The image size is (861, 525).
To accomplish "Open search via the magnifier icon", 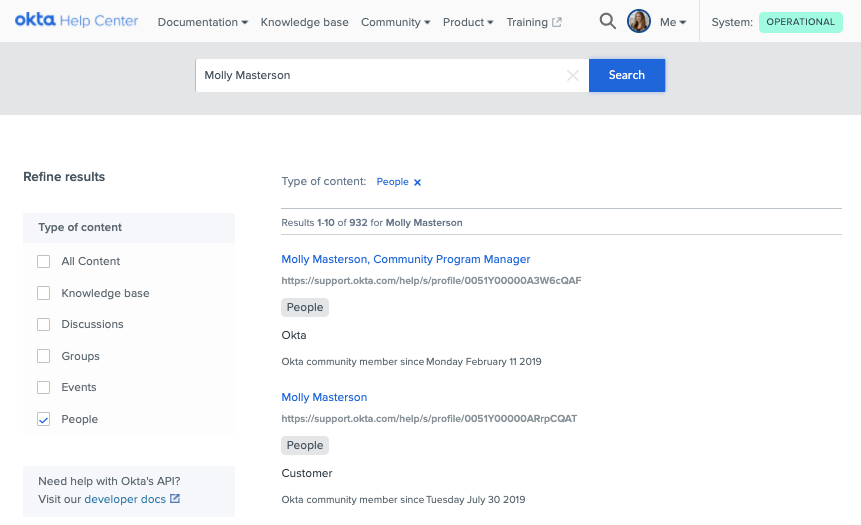I will 607,21.
